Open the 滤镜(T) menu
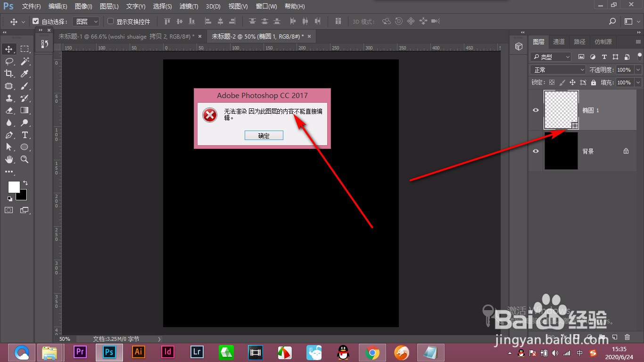 [x=189, y=6]
